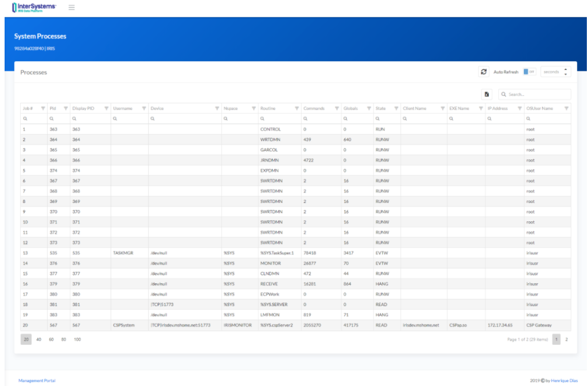Toggle the Auto Refresh switch
Viewport: 588px width, 386px height.
coord(529,72)
